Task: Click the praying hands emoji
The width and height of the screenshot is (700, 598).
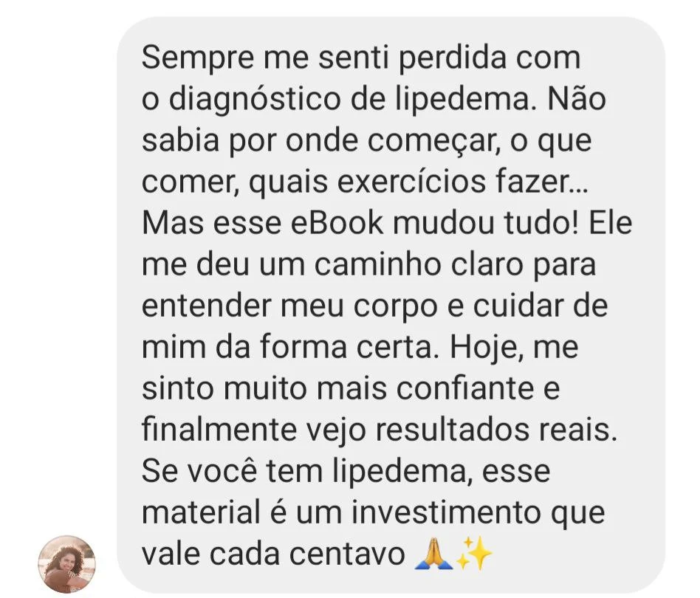Action: coord(433,554)
